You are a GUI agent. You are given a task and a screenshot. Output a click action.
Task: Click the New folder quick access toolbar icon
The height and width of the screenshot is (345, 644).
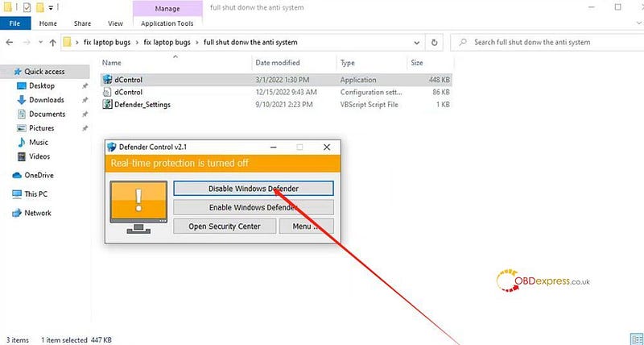click(x=39, y=7)
